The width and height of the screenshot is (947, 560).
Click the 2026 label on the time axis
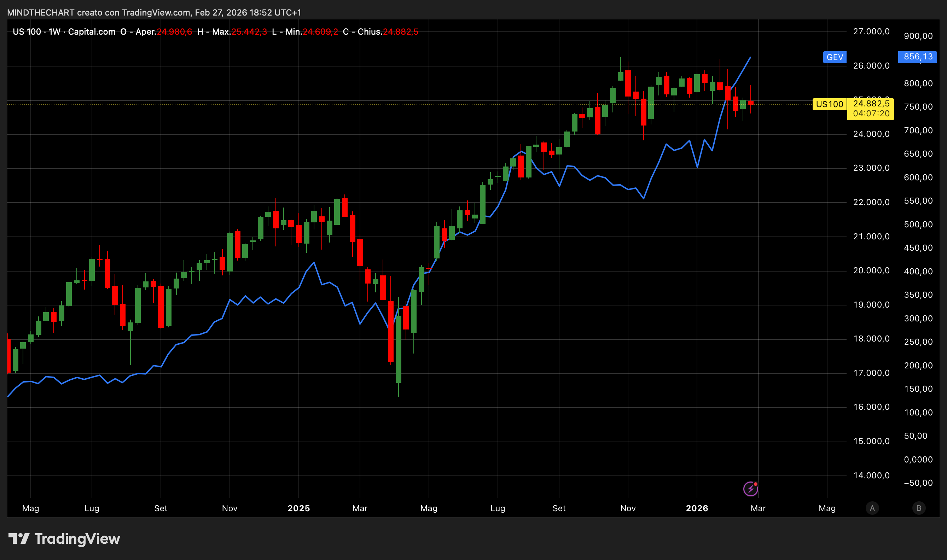click(x=697, y=508)
